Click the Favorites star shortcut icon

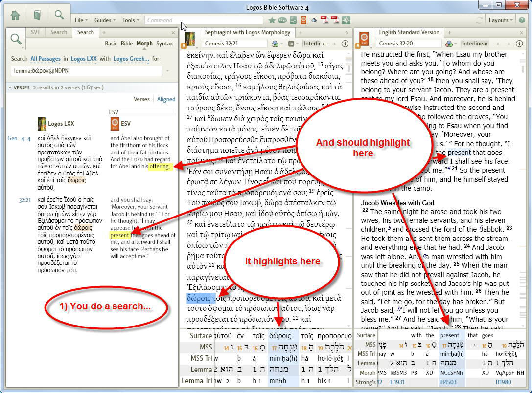coord(272,21)
